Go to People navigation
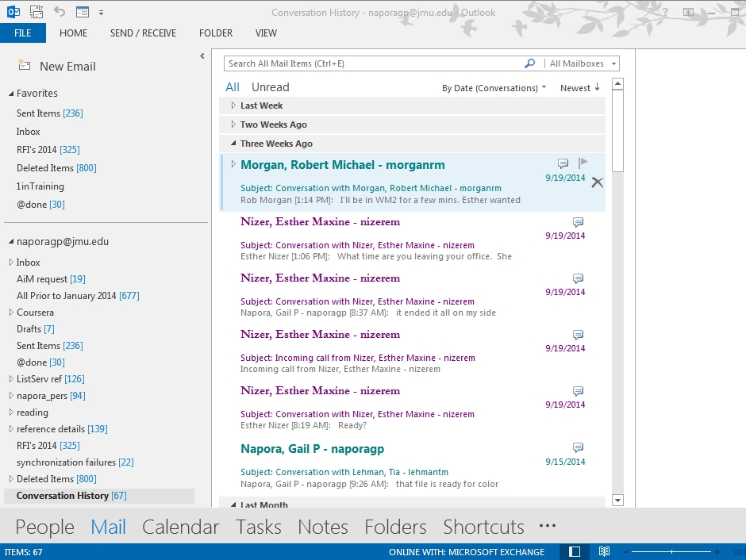 44,527
